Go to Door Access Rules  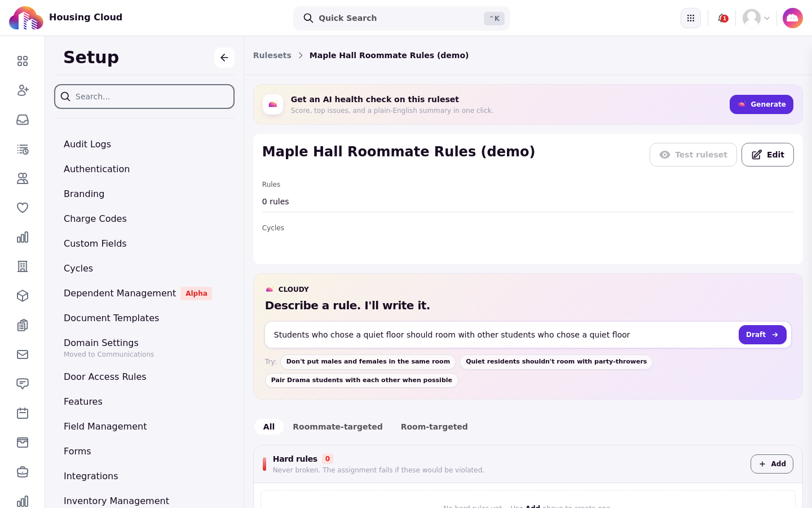click(105, 376)
